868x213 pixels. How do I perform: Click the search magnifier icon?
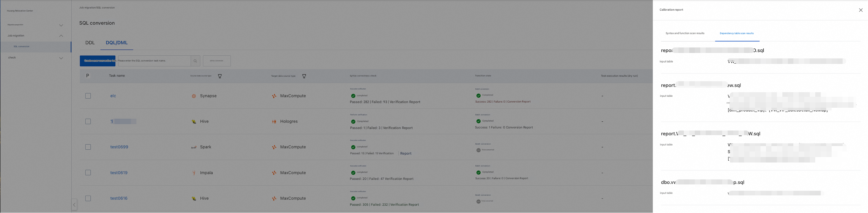tap(195, 61)
